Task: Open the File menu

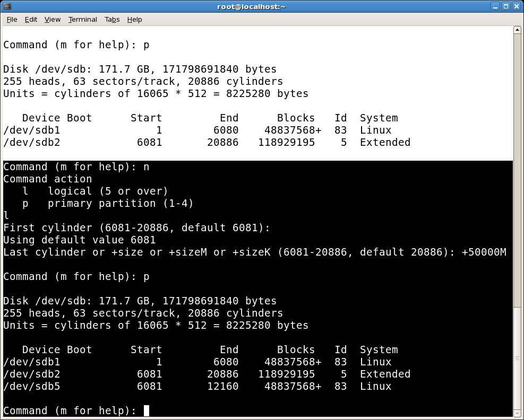Action: pyautogui.click(x=11, y=19)
